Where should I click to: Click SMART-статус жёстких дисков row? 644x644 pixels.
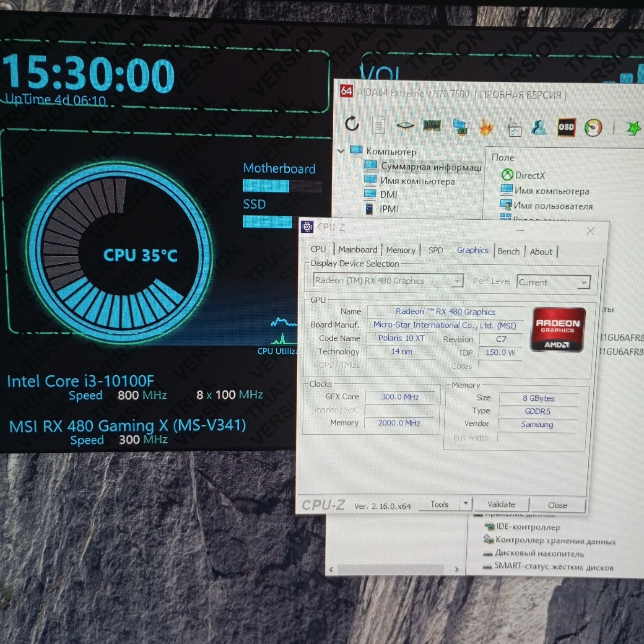548,566
